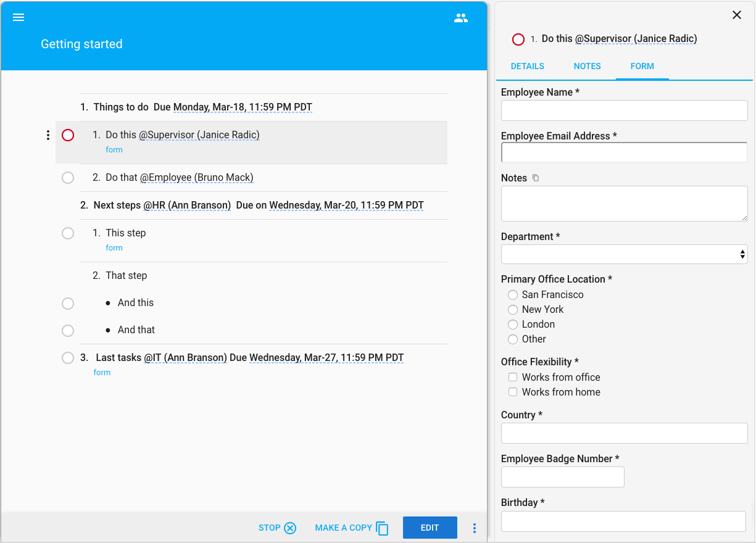This screenshot has width=756, height=543.
Task: Mark And this item complete
Action: 68,304
